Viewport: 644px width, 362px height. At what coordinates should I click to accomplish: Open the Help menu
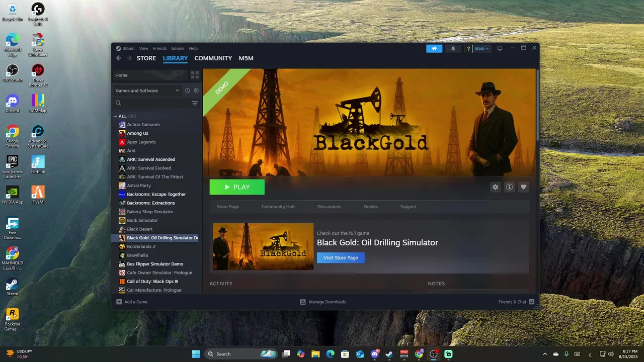[193, 48]
